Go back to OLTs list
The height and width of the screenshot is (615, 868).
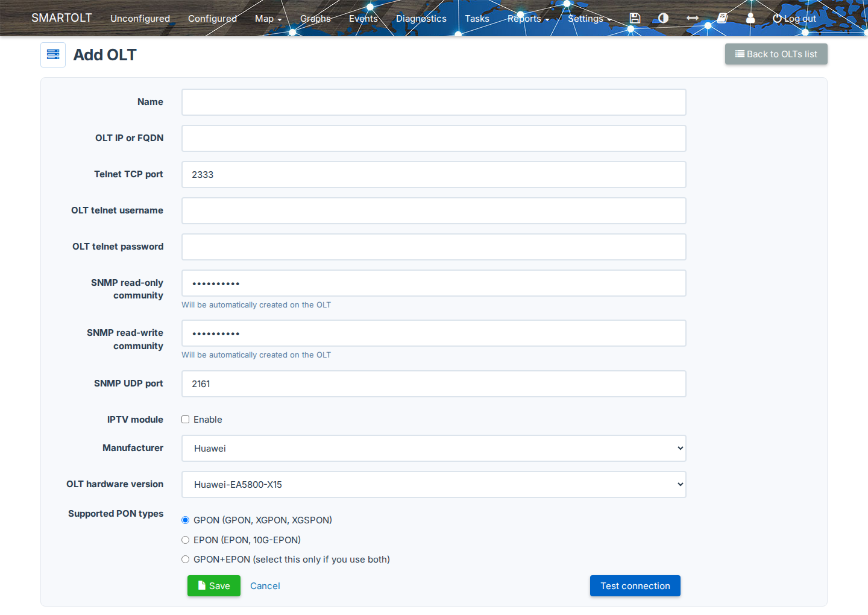click(776, 54)
